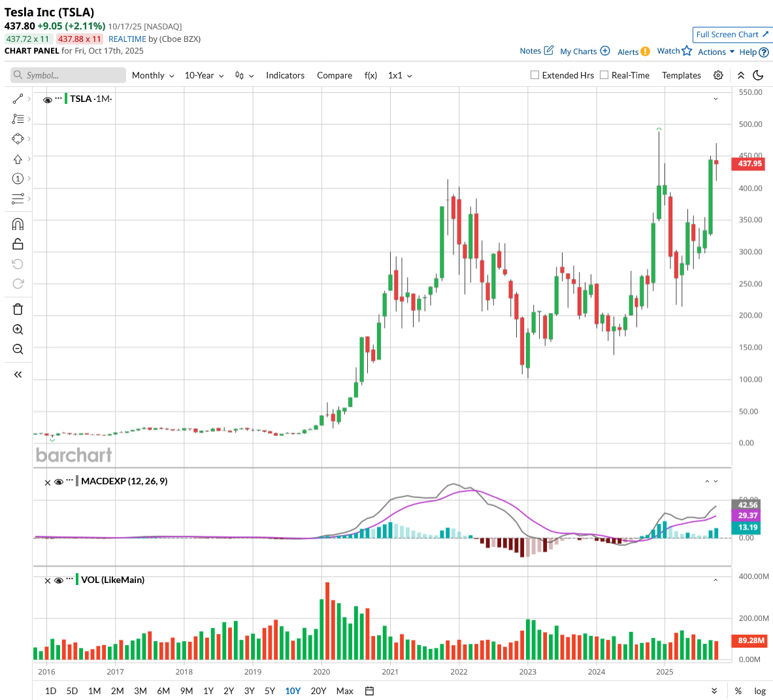Collapse the toolbar with double-up arrows

pos(741,75)
